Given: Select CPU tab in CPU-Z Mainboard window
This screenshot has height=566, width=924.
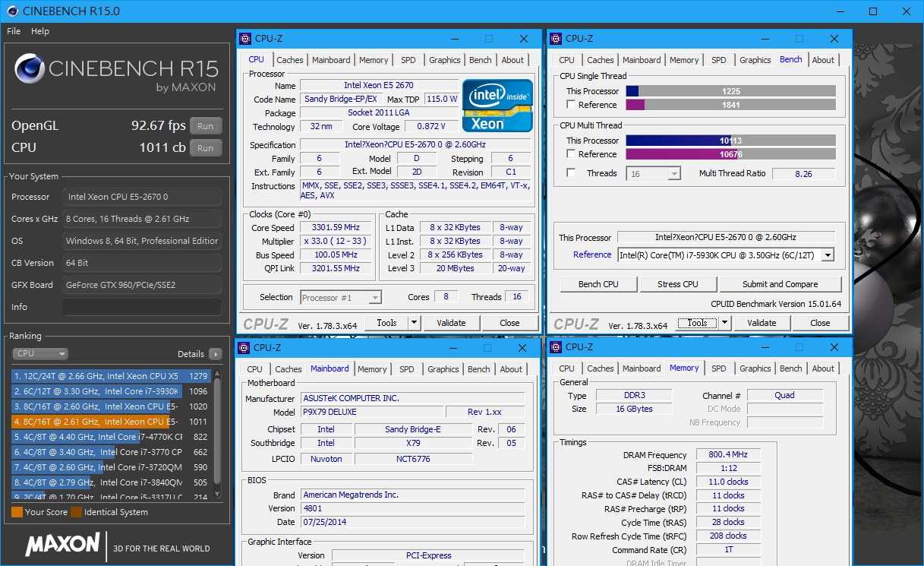Looking at the screenshot, I should pos(255,369).
